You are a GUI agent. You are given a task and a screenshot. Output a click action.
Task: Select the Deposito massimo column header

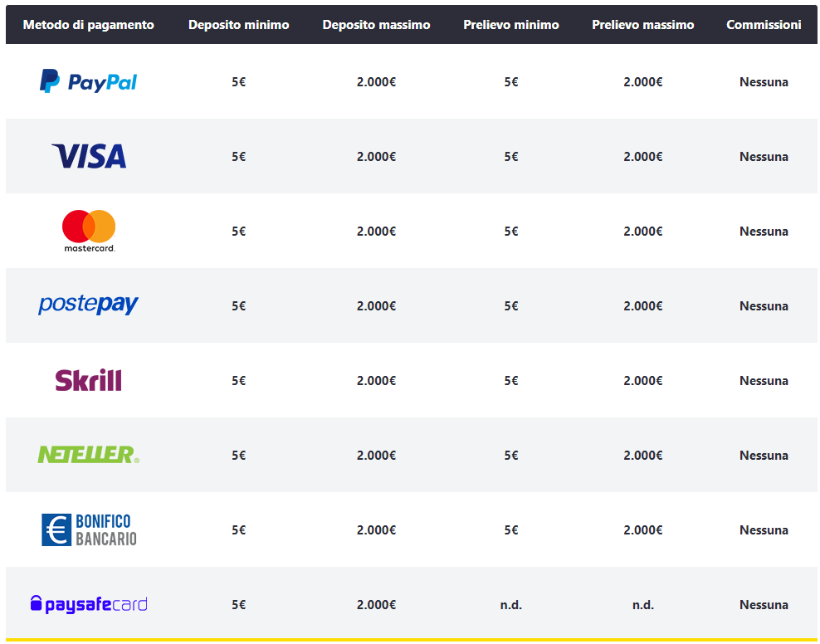[376, 25]
